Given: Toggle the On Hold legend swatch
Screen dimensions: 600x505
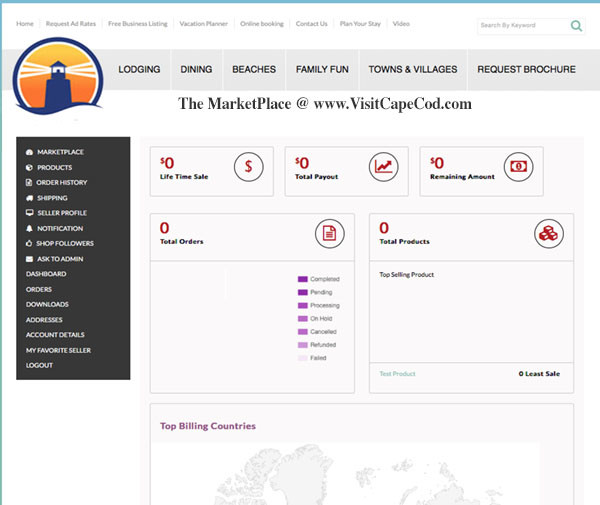Looking at the screenshot, I should point(303,319).
